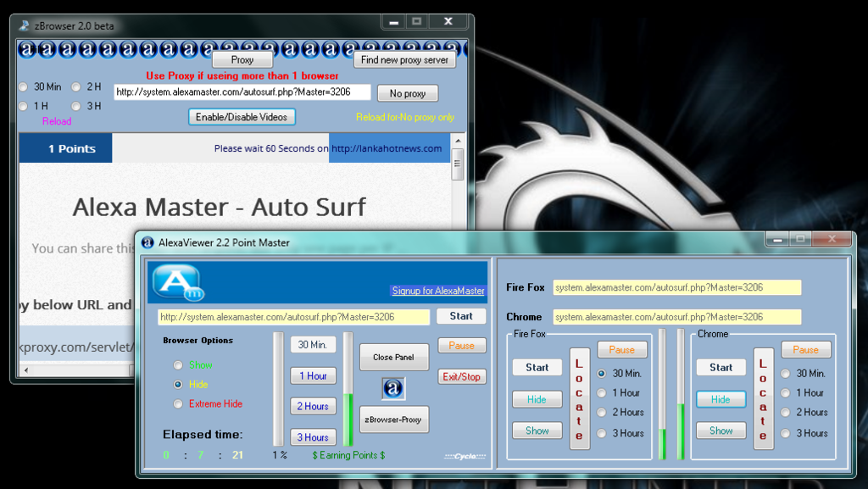Click the No proxy button
Screen dimensions: 868x489
tap(408, 93)
